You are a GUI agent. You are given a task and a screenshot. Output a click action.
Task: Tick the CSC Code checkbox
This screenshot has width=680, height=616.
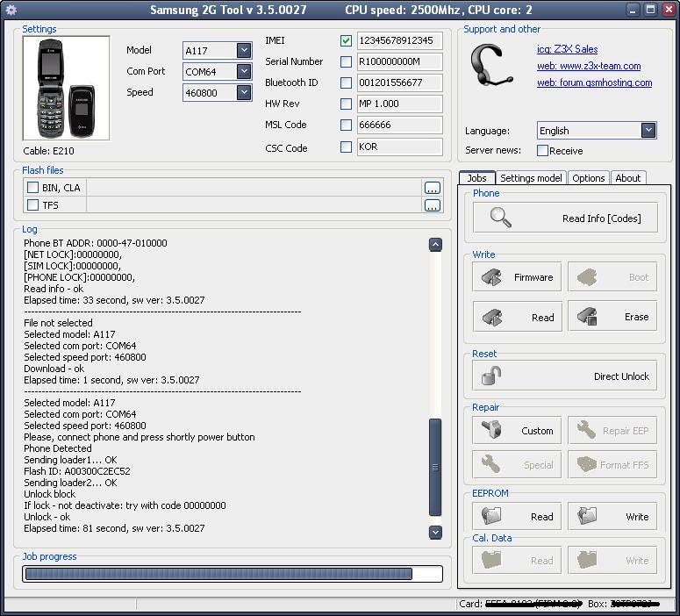(x=346, y=147)
